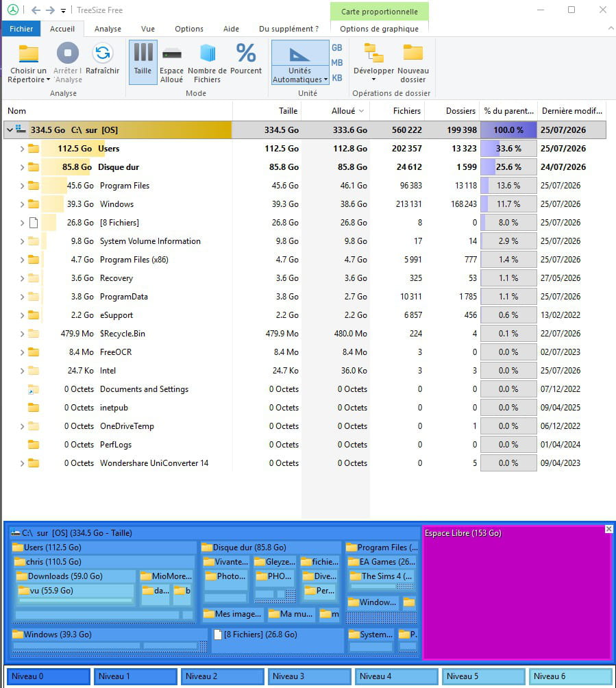The height and width of the screenshot is (688, 616).
Task: Click the inetpub folder icon
Action: click(34, 408)
